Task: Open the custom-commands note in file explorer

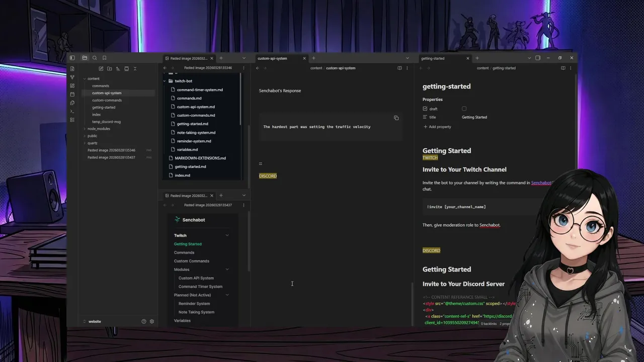Action: tap(107, 100)
